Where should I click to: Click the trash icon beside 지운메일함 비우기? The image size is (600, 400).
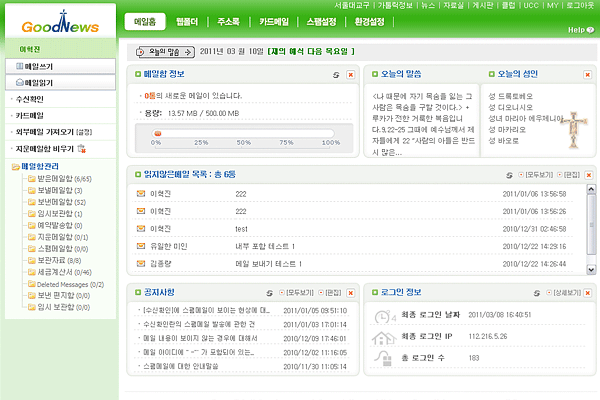(x=81, y=148)
